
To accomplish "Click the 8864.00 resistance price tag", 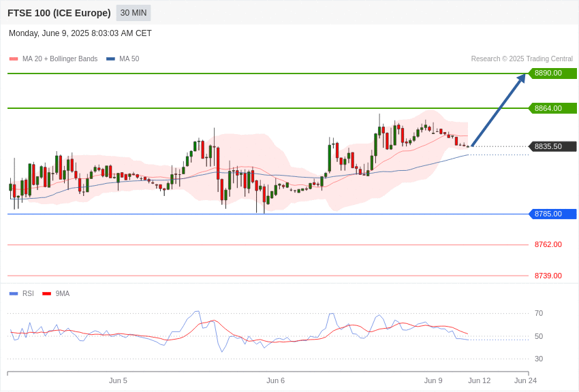I will tap(553, 108).
